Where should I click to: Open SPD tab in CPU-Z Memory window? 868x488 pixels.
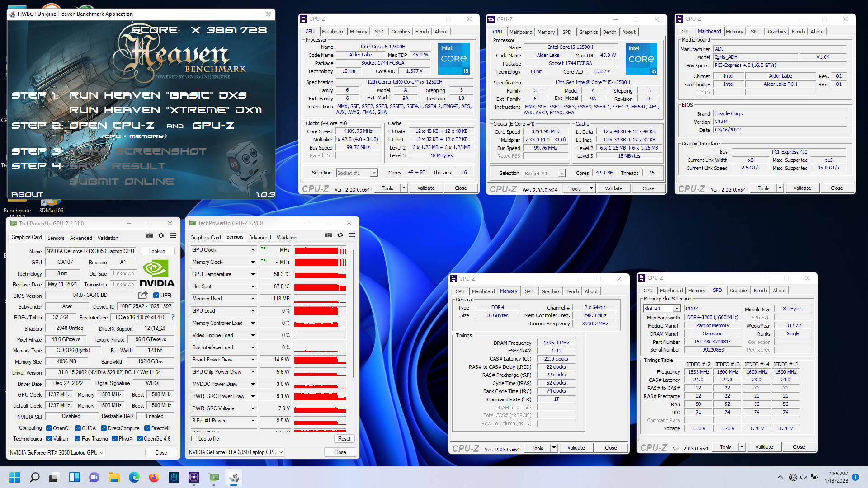(x=529, y=291)
